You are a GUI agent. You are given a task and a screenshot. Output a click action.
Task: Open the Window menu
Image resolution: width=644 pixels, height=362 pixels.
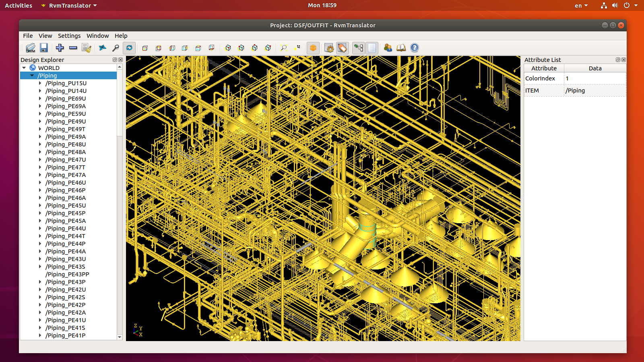(97, 36)
